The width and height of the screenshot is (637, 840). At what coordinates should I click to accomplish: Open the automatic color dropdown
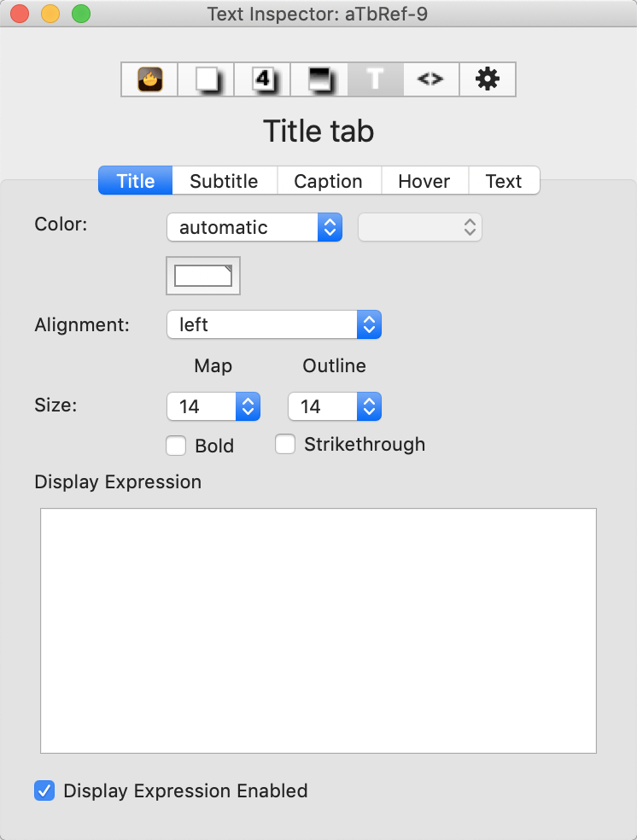pyautogui.click(x=254, y=227)
